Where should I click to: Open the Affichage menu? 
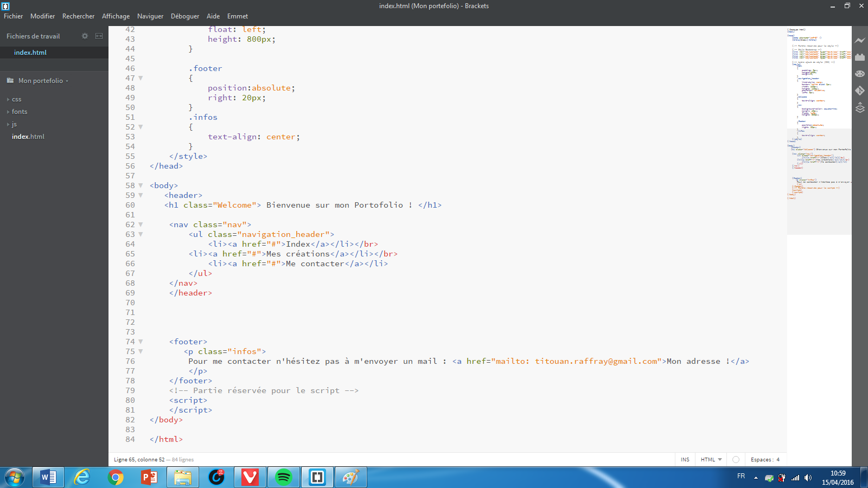click(116, 16)
